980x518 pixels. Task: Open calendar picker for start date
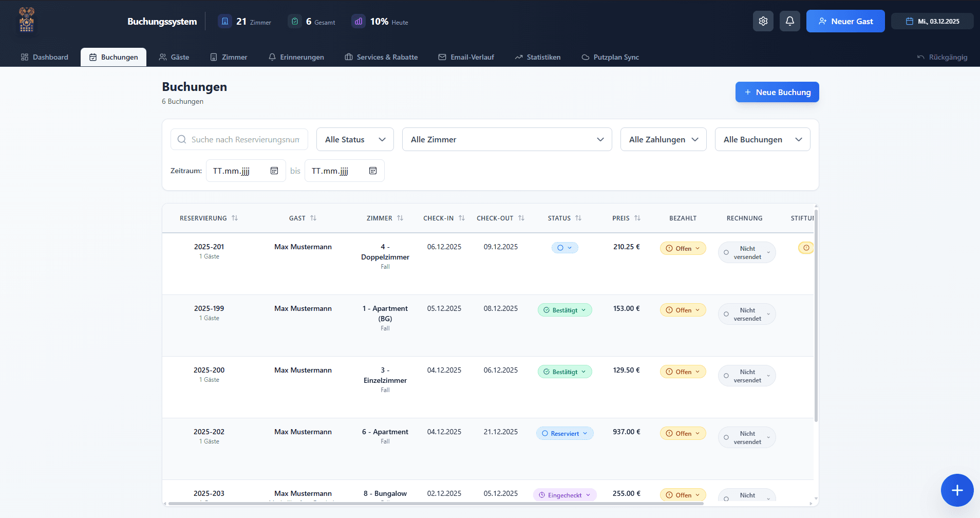(x=274, y=171)
